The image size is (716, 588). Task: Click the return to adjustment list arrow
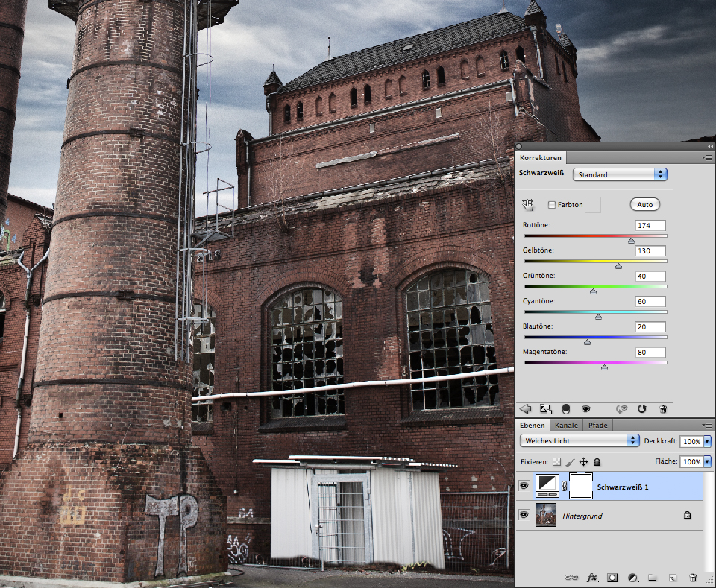(525, 408)
